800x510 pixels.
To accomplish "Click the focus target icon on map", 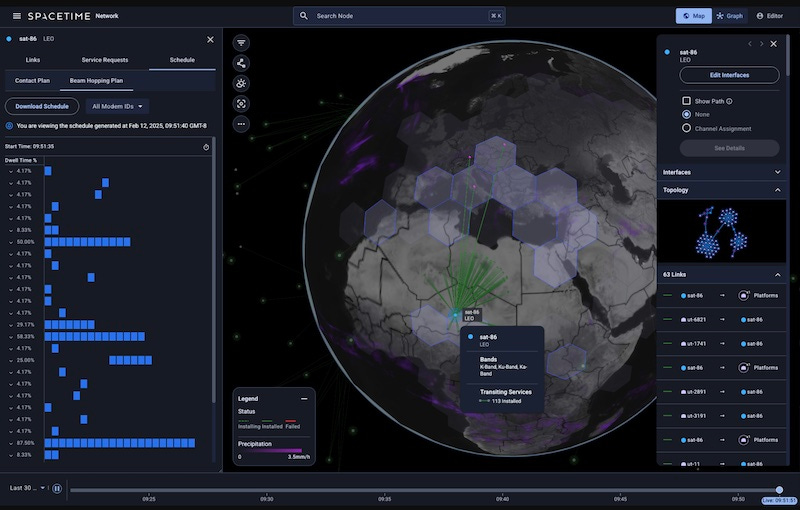I will [x=242, y=104].
